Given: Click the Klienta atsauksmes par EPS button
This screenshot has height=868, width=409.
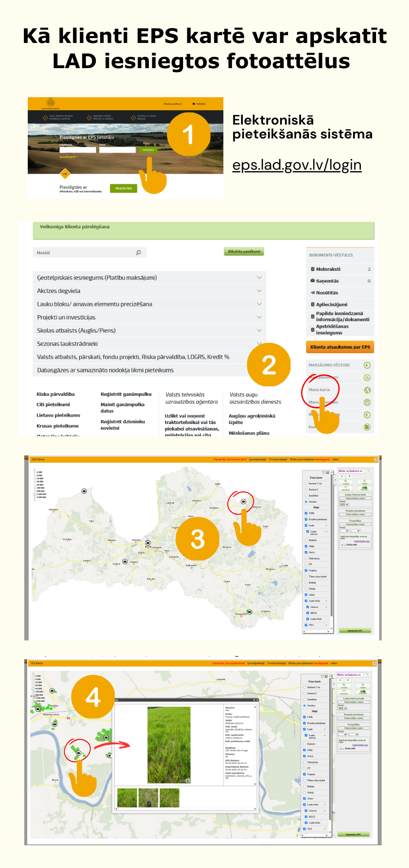Looking at the screenshot, I should [340, 347].
